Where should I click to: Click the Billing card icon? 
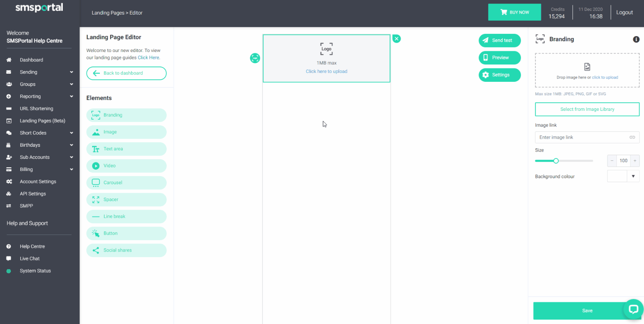coord(9,170)
